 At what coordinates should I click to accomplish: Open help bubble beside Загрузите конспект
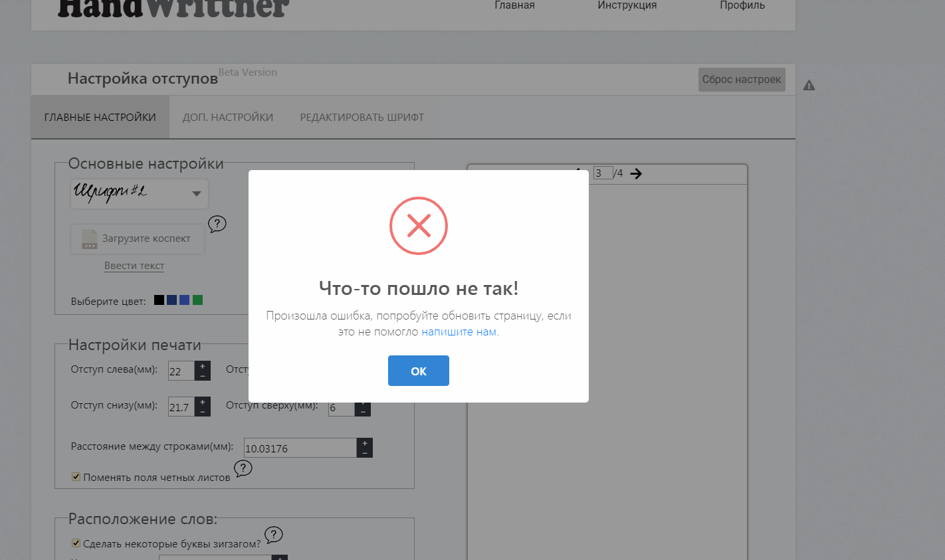217,224
